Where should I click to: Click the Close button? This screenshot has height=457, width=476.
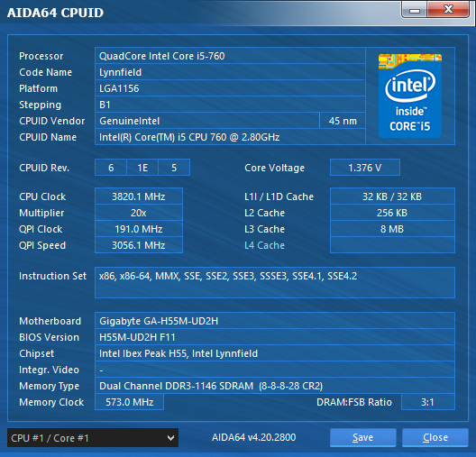pos(435,437)
